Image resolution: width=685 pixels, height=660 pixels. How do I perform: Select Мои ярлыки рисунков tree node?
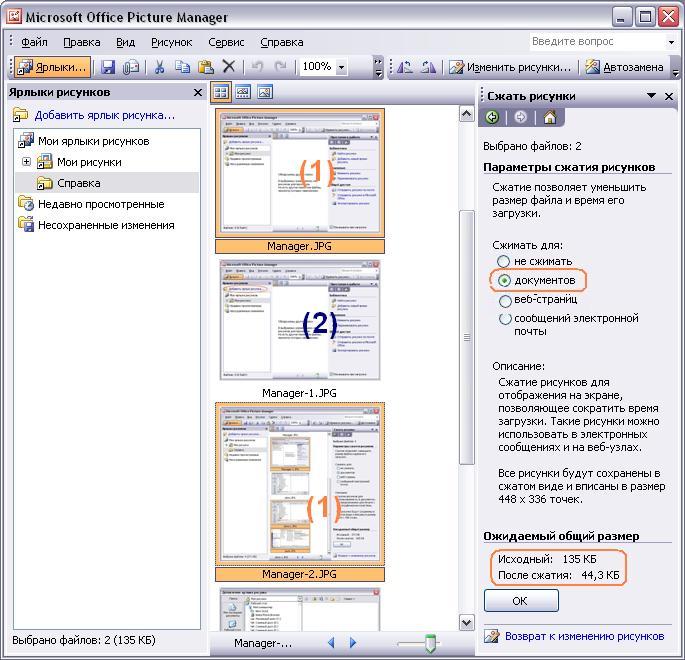click(93, 141)
